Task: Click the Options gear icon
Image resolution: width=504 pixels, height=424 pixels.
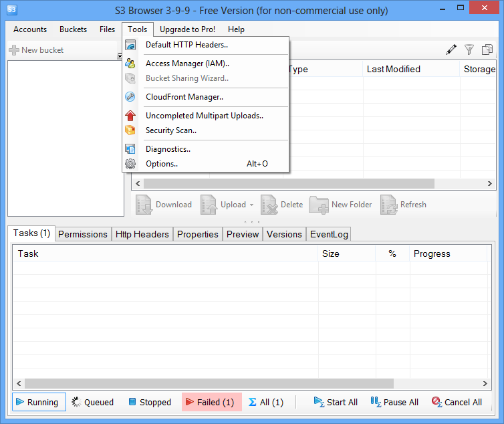Action: pos(130,164)
